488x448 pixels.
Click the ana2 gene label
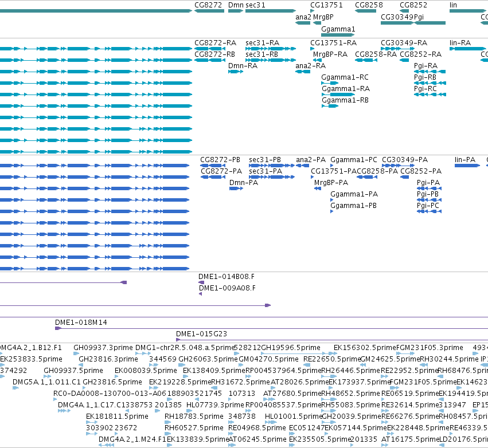pos(303,17)
